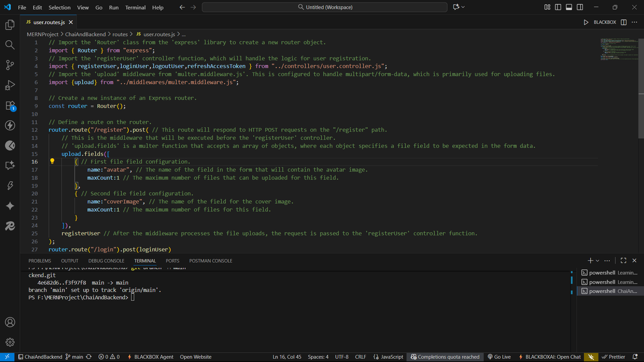Open the editor More Actions ellipsis
This screenshot has width=644, height=362.
[634, 22]
